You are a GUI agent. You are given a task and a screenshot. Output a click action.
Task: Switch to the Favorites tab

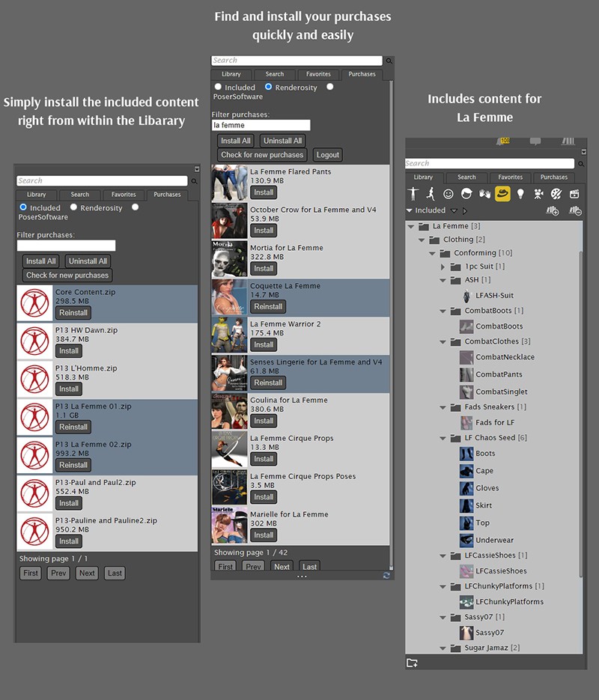(319, 74)
